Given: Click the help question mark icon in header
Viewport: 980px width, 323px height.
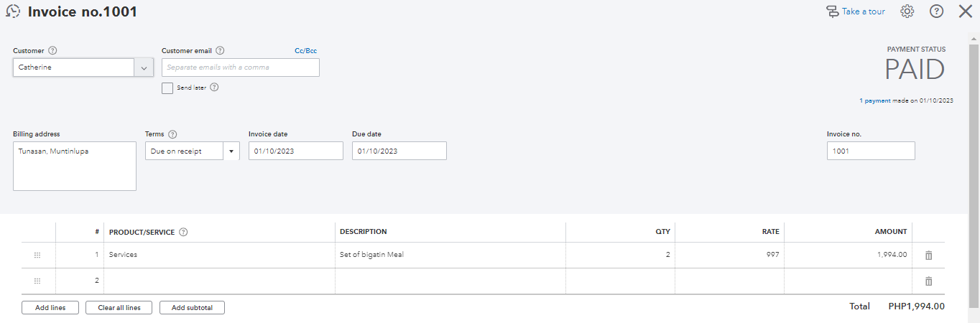Looking at the screenshot, I should click(x=936, y=11).
